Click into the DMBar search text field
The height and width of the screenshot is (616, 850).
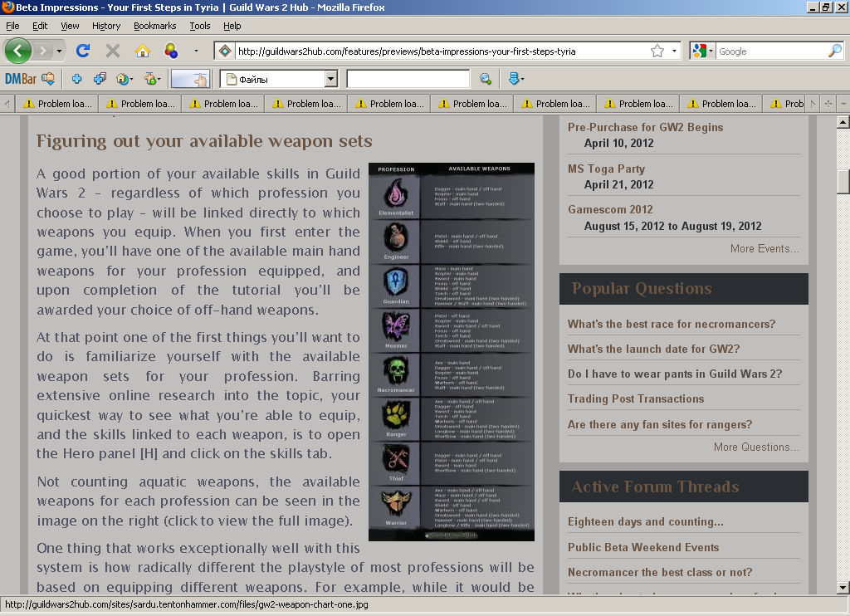pyautogui.click(x=408, y=79)
